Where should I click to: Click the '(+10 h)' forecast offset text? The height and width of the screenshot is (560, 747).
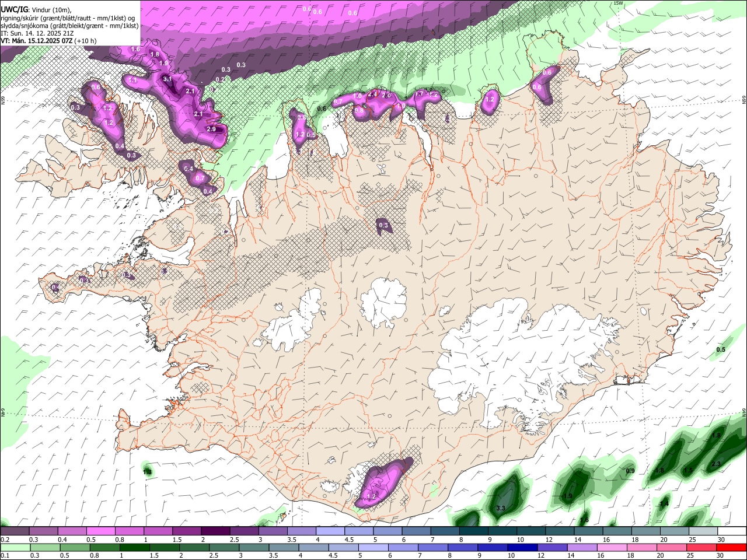coord(86,41)
